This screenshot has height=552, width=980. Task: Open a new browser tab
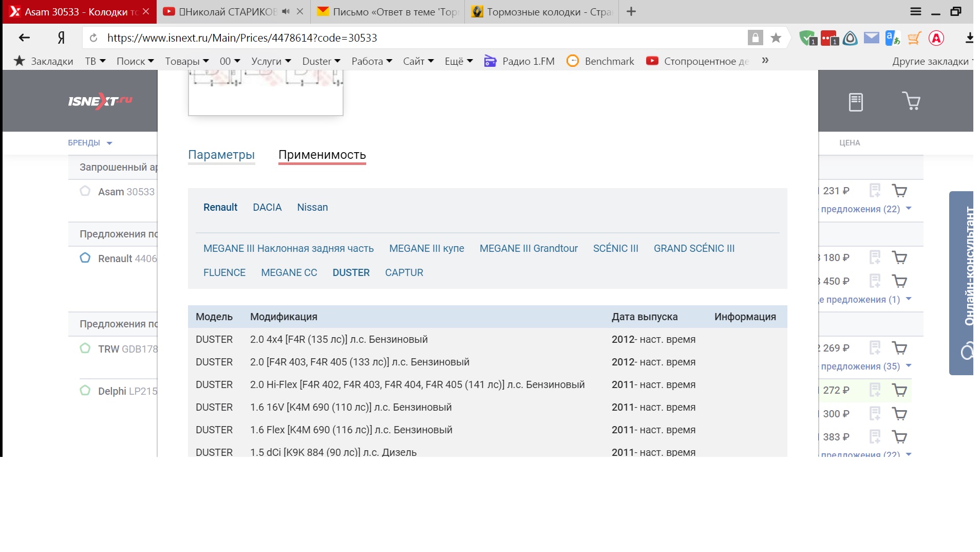(631, 11)
